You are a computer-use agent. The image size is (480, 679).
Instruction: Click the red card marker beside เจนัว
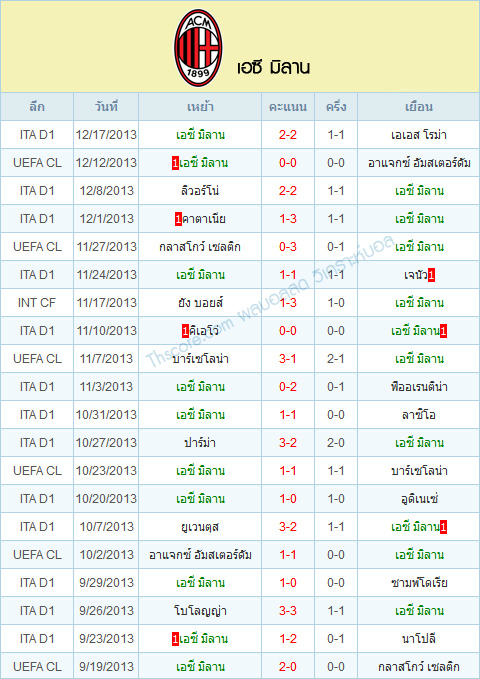pyautogui.click(x=431, y=275)
